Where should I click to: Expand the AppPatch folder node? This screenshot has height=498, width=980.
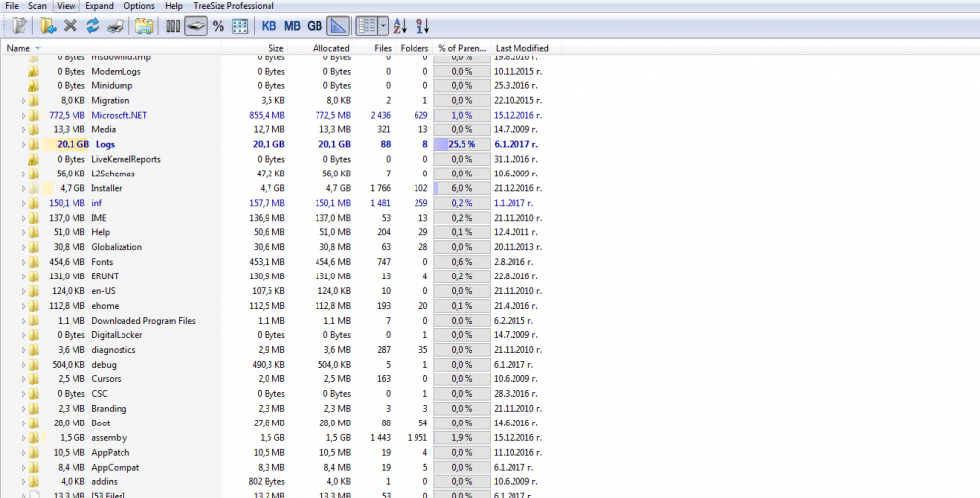point(24,452)
